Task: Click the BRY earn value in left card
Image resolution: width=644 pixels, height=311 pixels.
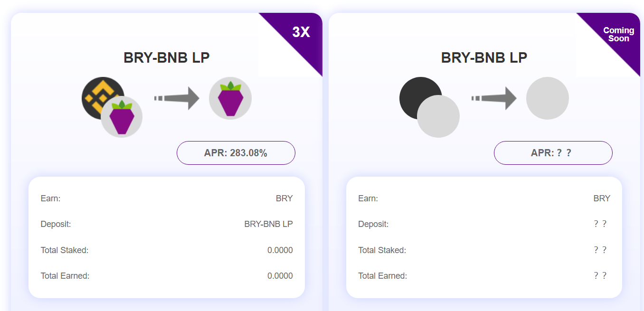Action: tap(284, 198)
